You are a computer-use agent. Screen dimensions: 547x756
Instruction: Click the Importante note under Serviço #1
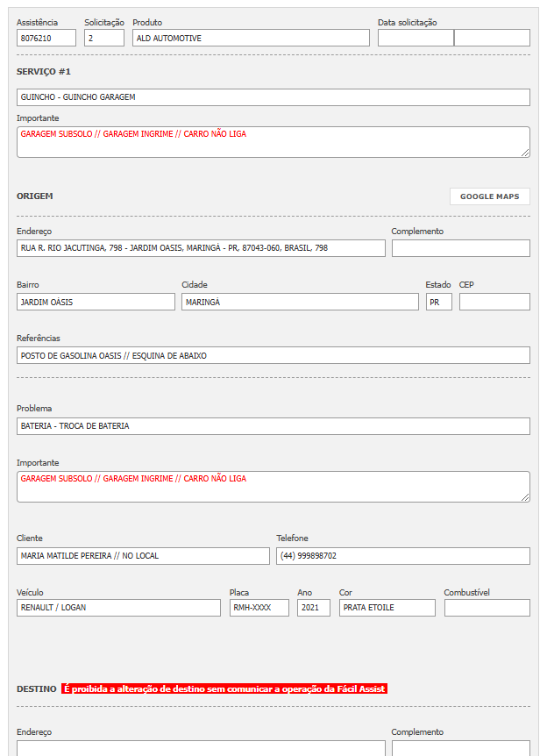(x=273, y=142)
